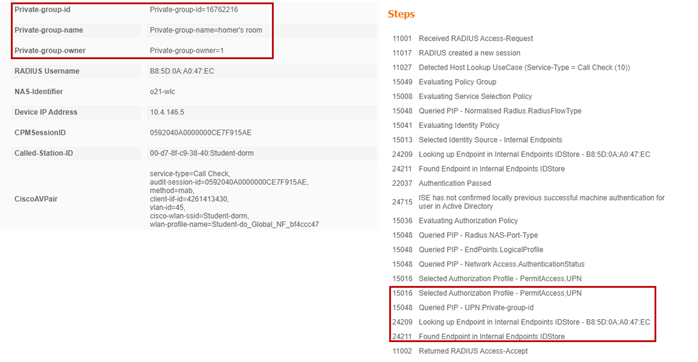The image size is (698, 362).
Task: Click the wlan-profile-name line
Action: [x=234, y=224]
